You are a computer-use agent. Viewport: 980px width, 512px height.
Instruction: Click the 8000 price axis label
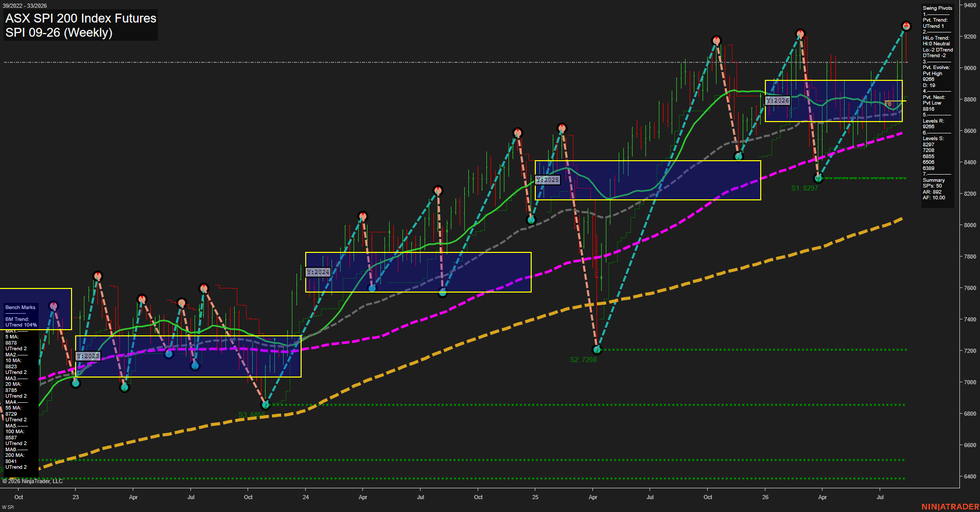tap(970, 225)
